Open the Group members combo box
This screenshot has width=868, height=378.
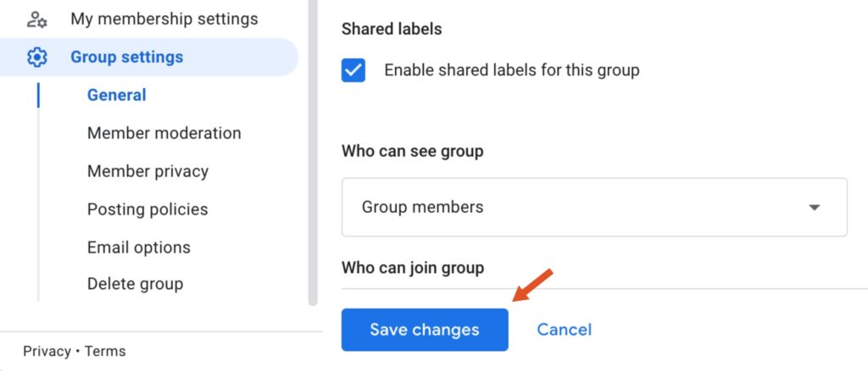593,207
